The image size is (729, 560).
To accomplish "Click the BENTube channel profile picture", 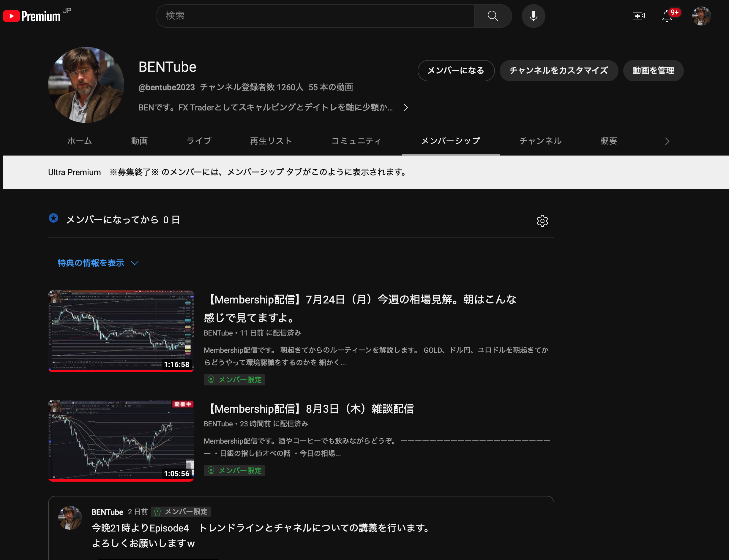I will [86, 85].
